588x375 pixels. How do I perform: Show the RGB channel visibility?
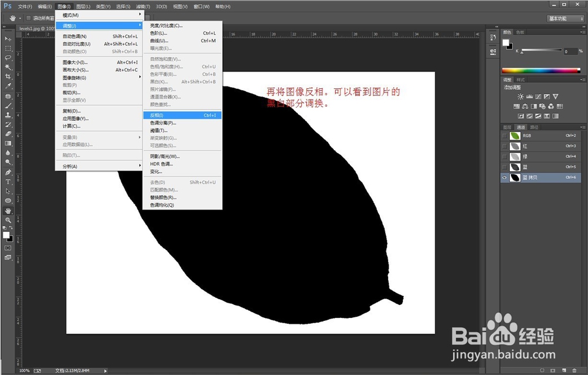(505, 135)
